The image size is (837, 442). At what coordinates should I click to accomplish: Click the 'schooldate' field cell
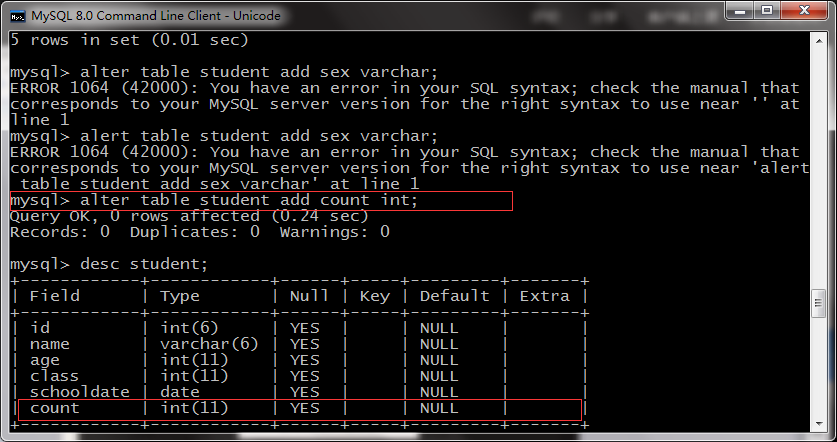click(x=80, y=392)
